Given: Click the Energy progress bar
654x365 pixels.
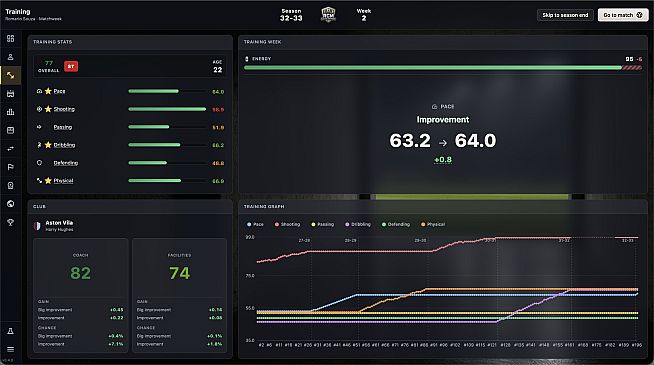Looking at the screenshot, I should (443, 68).
